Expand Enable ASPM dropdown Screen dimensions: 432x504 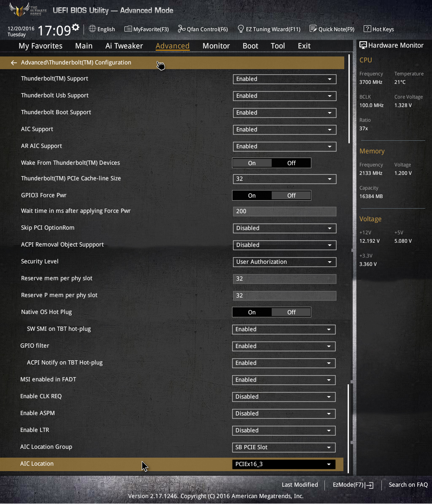coord(284,414)
